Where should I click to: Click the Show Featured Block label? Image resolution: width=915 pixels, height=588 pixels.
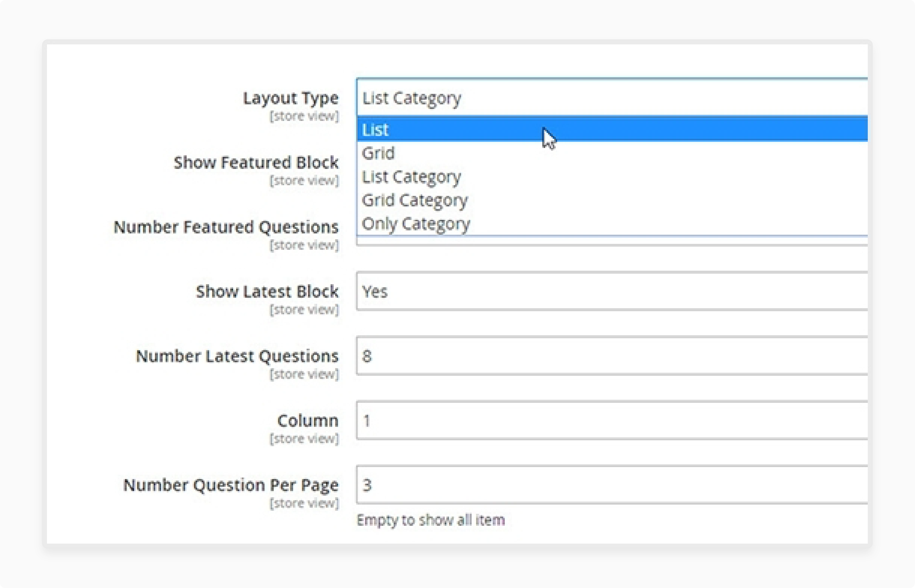[256, 162]
